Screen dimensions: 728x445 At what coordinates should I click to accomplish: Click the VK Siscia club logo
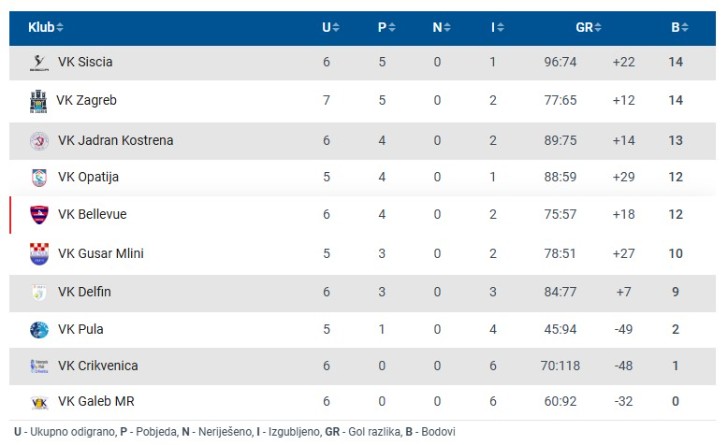click(39, 63)
